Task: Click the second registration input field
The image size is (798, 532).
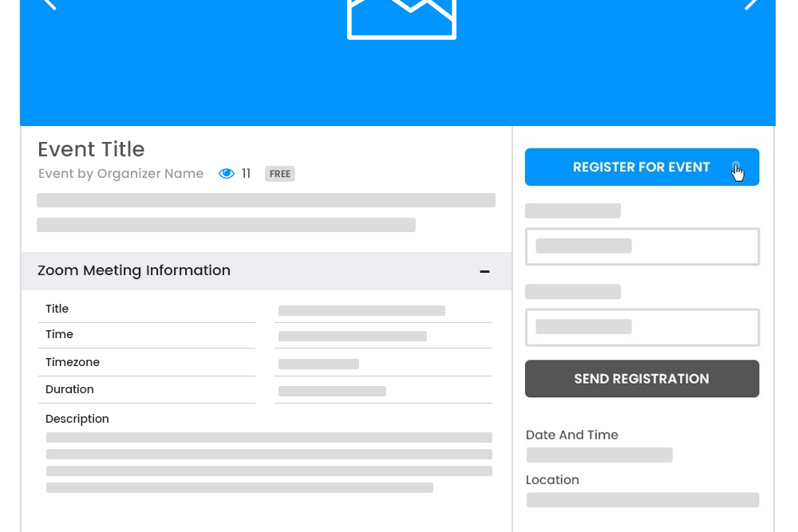Action: 642,327
